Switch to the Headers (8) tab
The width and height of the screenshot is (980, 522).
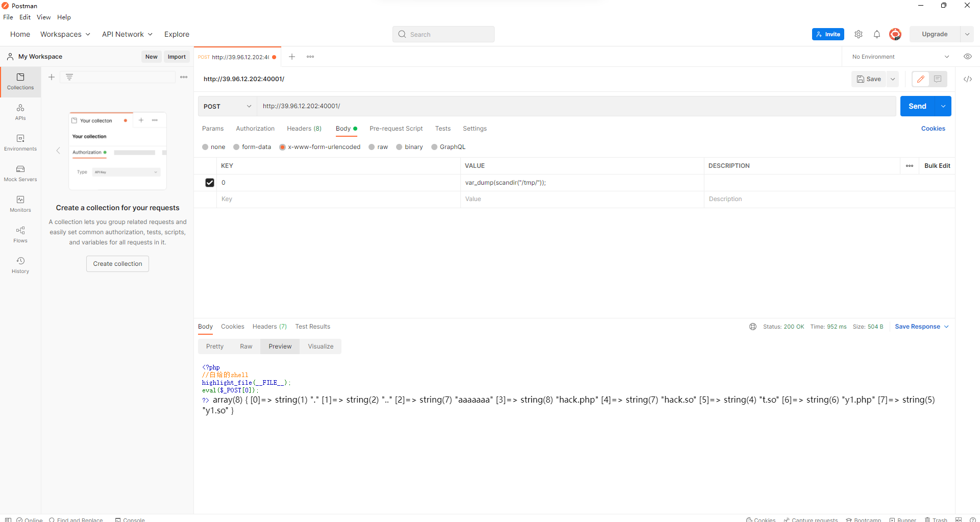304,129
